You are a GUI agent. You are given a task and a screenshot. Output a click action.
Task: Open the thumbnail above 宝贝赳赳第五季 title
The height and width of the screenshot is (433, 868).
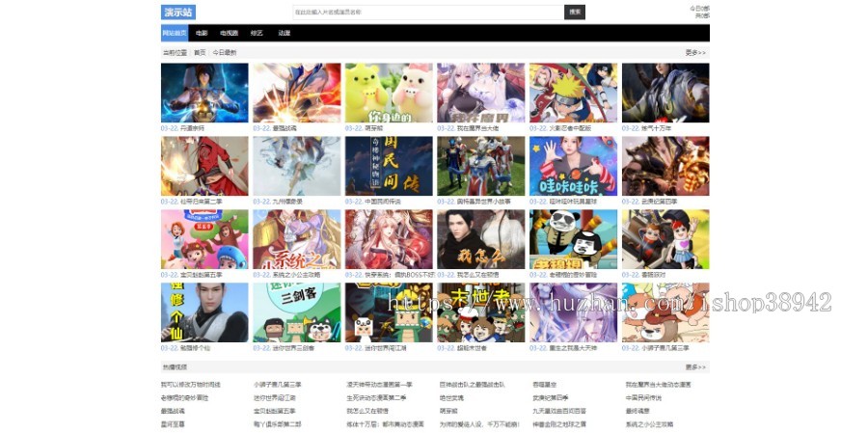[204, 239]
